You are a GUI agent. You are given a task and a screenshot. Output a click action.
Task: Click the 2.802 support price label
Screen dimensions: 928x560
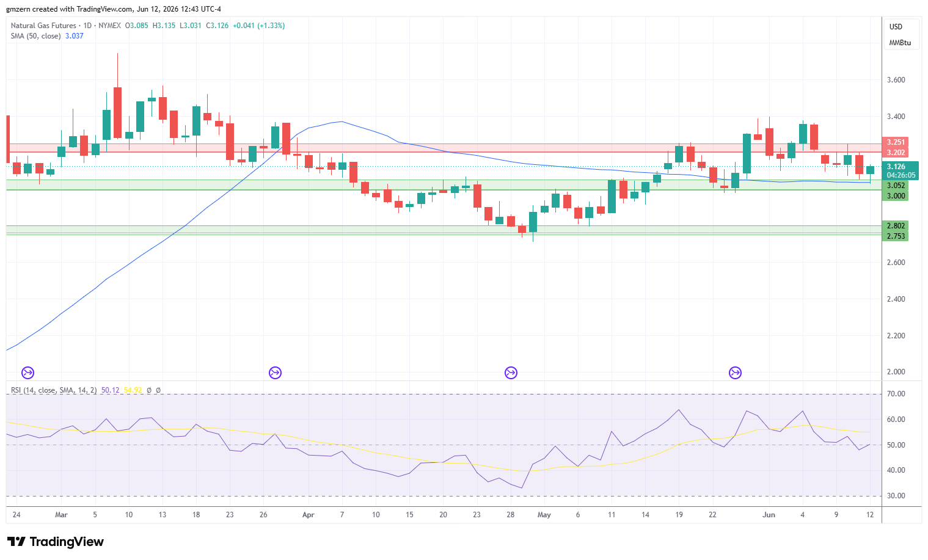[896, 226]
